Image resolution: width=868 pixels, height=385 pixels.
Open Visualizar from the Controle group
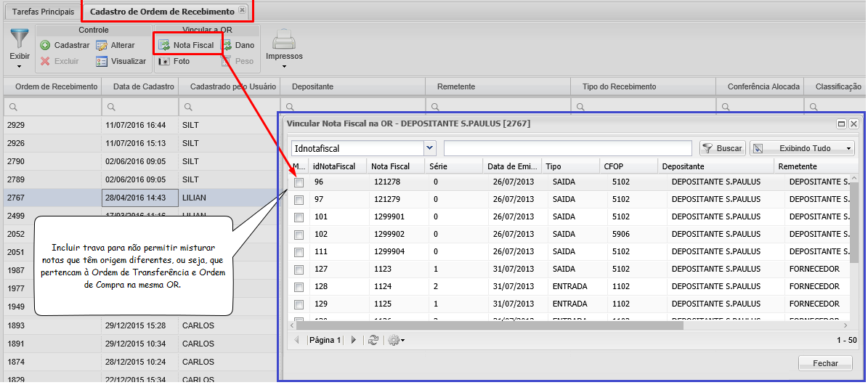[102, 62]
